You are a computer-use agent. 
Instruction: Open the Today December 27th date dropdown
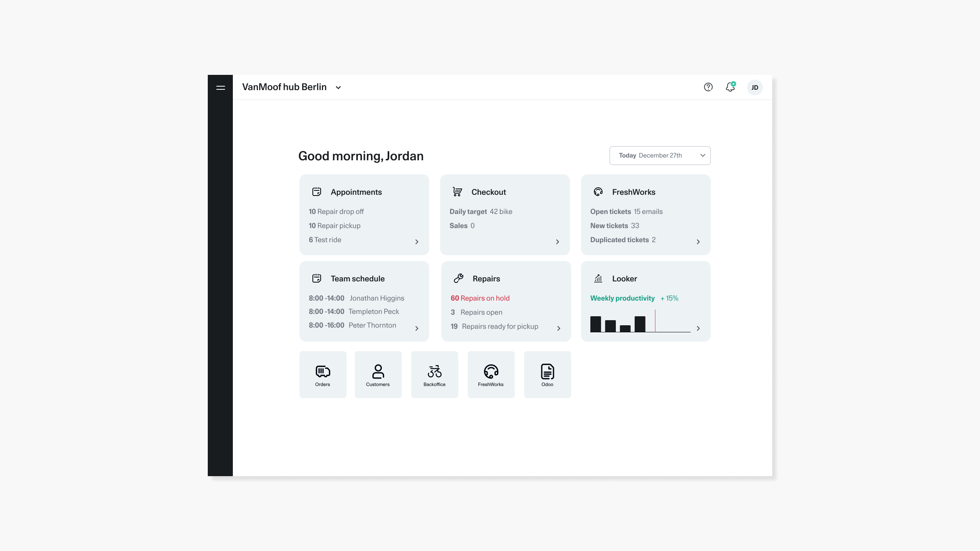(660, 156)
